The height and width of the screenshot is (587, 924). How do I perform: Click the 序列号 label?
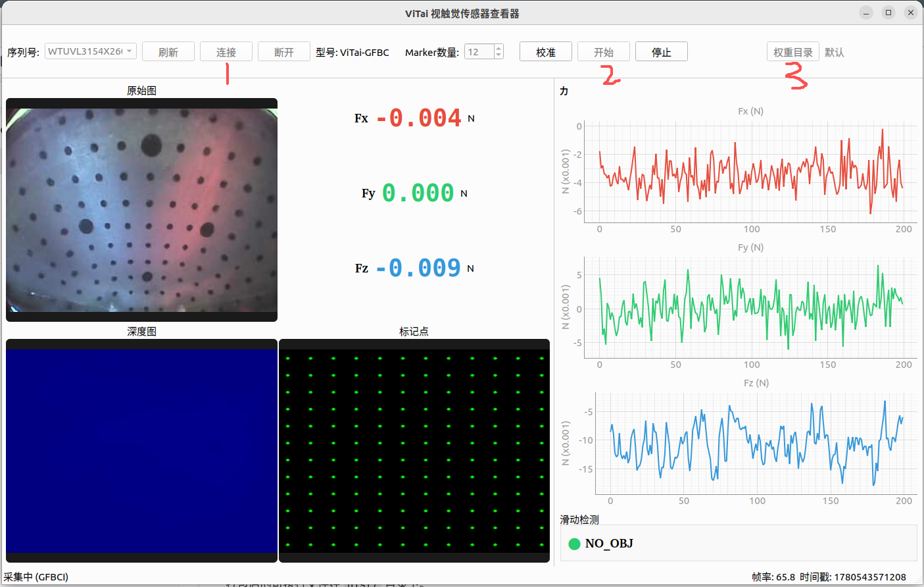point(23,52)
